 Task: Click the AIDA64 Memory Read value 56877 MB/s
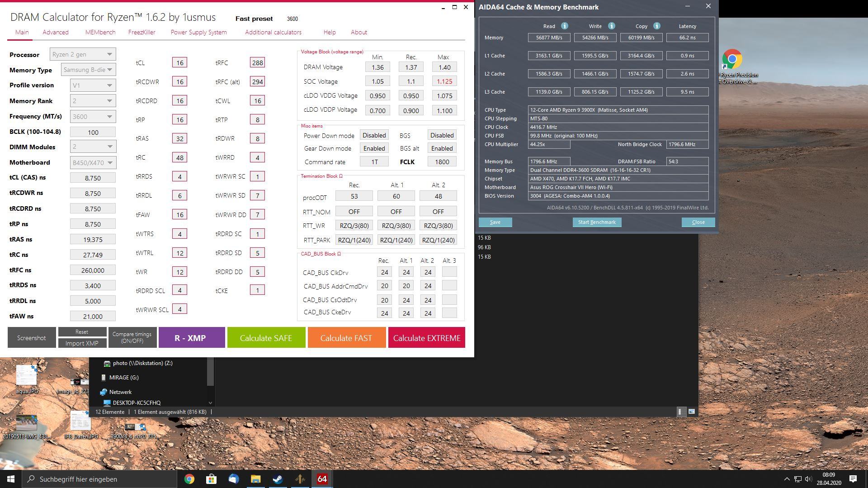pos(549,38)
